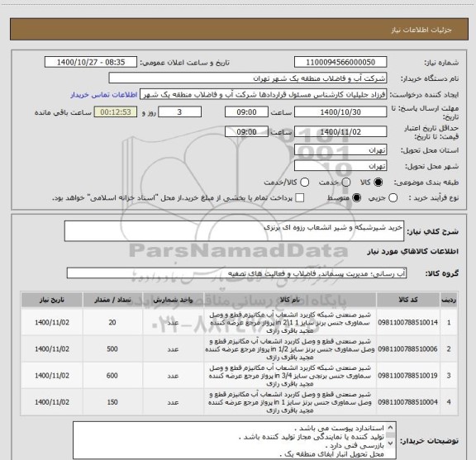
Task: Select the متوسط purchase type radio button
Action: pyautogui.click(x=357, y=198)
